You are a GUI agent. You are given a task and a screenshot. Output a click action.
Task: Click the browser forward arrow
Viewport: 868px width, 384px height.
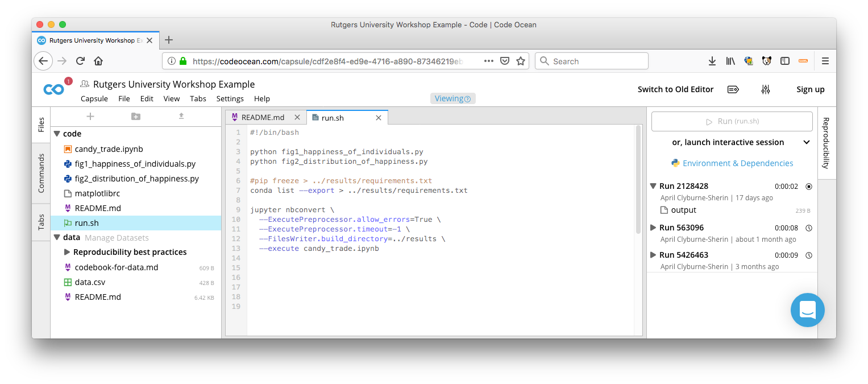(x=62, y=61)
